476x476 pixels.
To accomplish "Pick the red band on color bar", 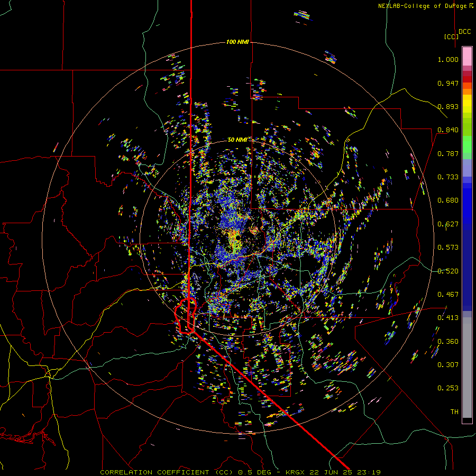I will click(467, 79).
